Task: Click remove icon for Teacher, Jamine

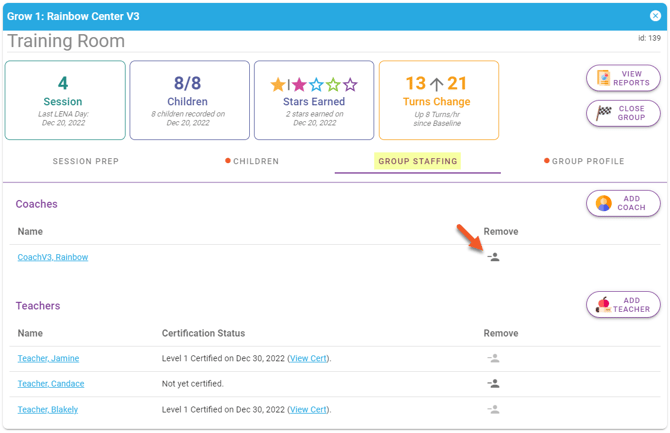Action: click(x=493, y=358)
